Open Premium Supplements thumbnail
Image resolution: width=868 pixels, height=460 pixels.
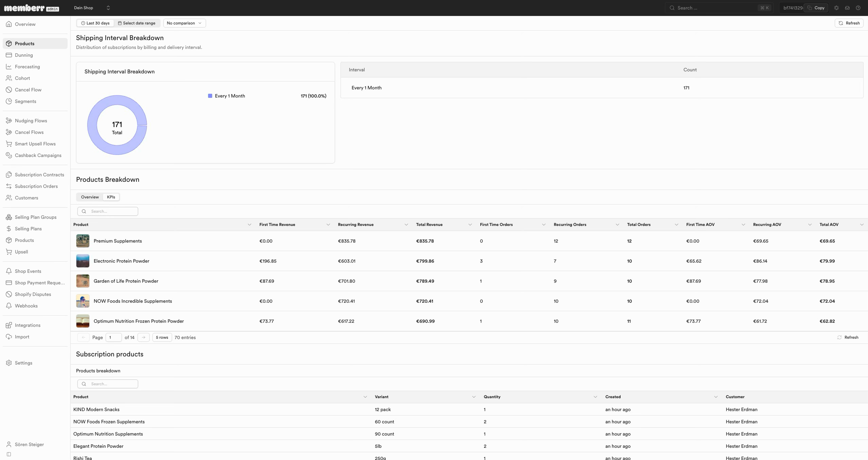click(83, 241)
